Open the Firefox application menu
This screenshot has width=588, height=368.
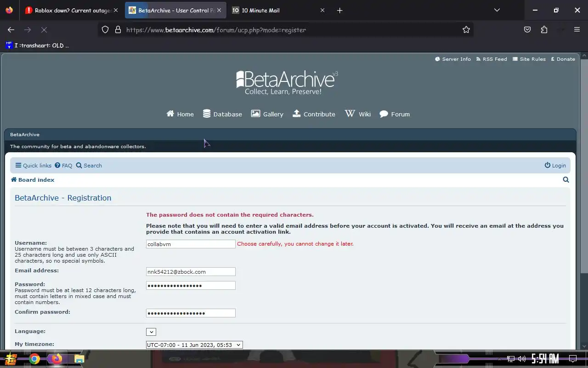tap(577, 29)
